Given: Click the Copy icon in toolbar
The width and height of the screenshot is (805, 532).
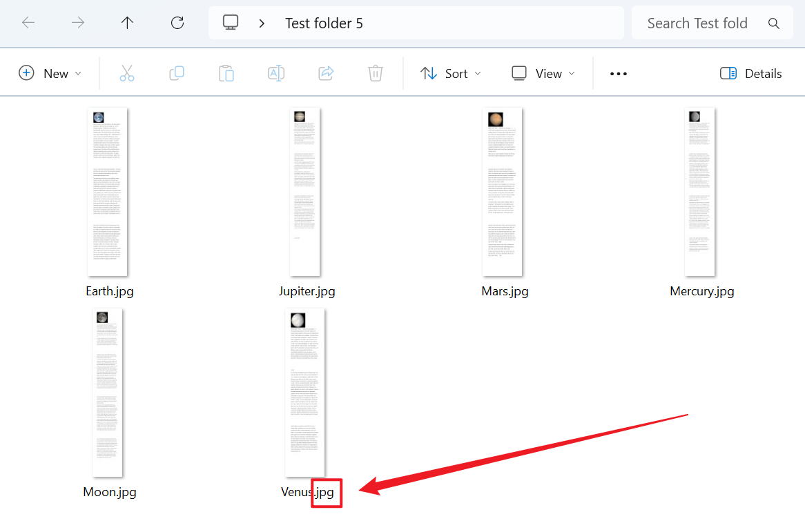Looking at the screenshot, I should pos(177,73).
